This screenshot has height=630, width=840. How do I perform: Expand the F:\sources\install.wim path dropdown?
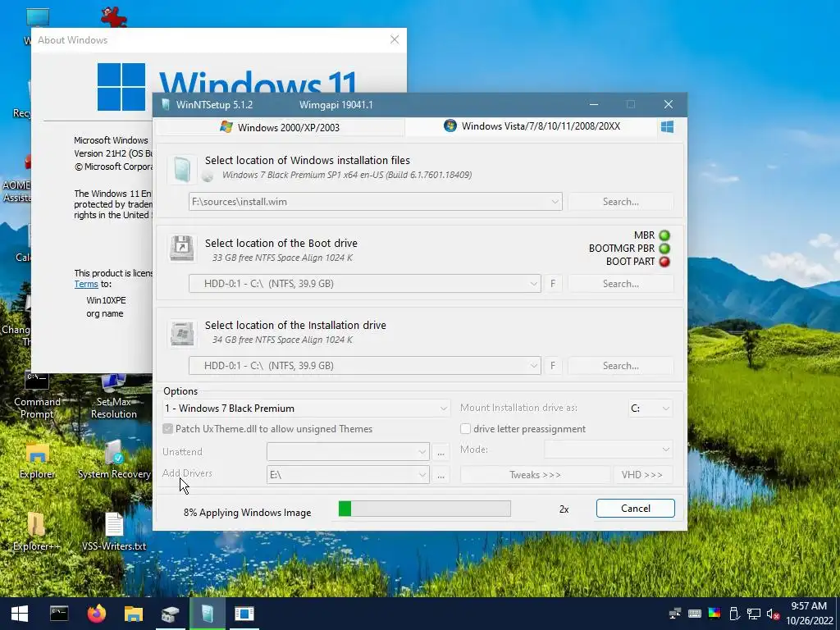click(x=555, y=202)
